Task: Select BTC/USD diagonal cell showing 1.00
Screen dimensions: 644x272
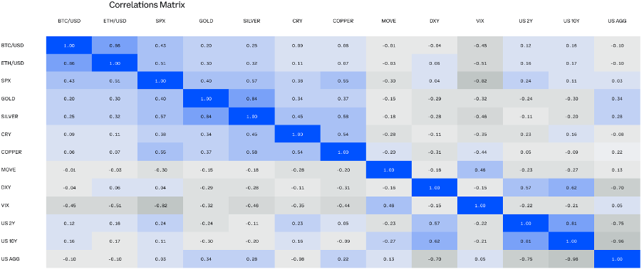Action: click(x=69, y=45)
